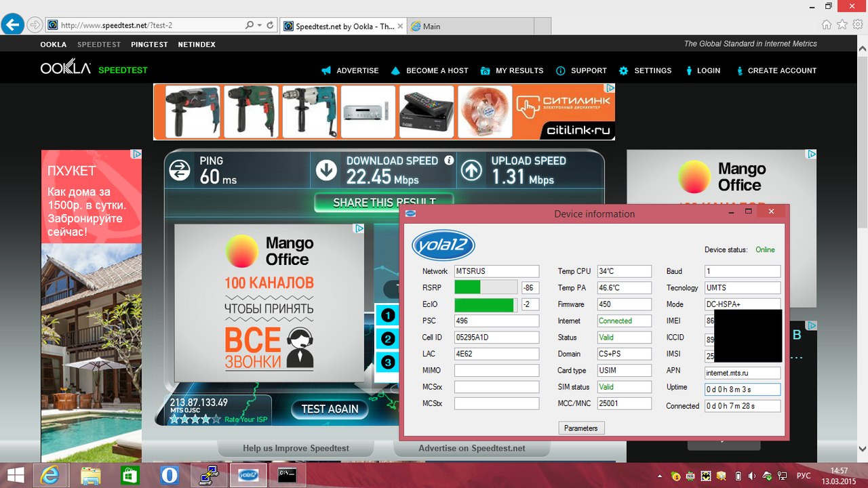This screenshot has height=488, width=868.
Task: Click the RSRP signal progress bar
Action: pyautogui.click(x=486, y=287)
